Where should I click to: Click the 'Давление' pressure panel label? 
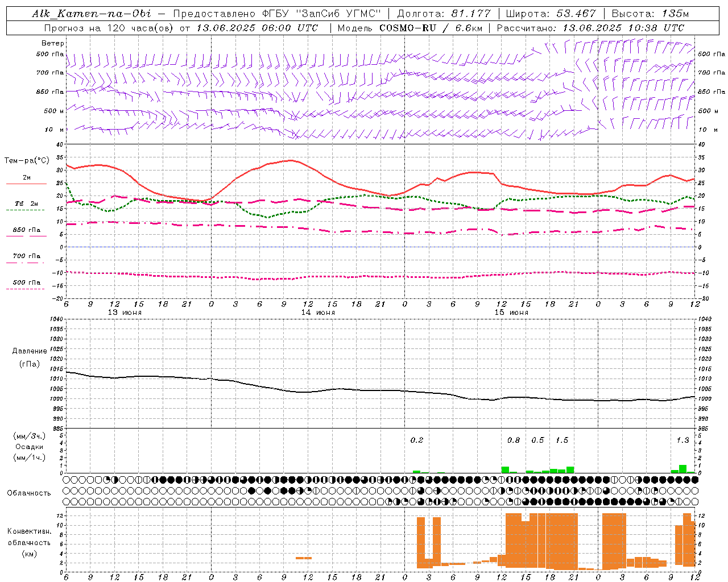(29, 351)
